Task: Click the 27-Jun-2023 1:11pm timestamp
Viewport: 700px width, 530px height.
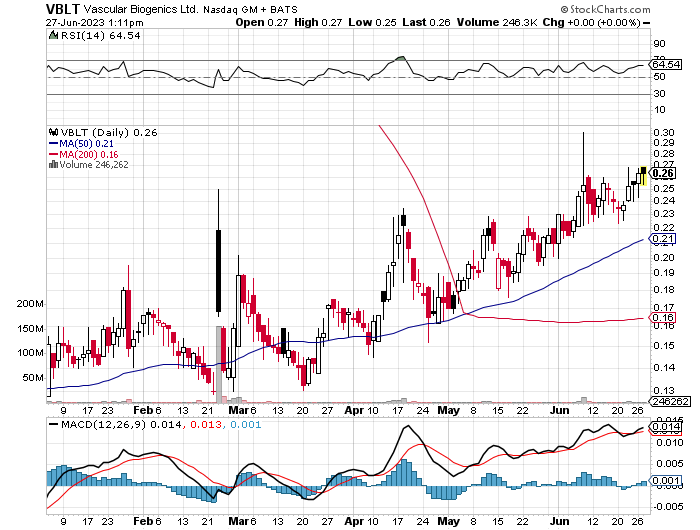Action: coord(95,22)
